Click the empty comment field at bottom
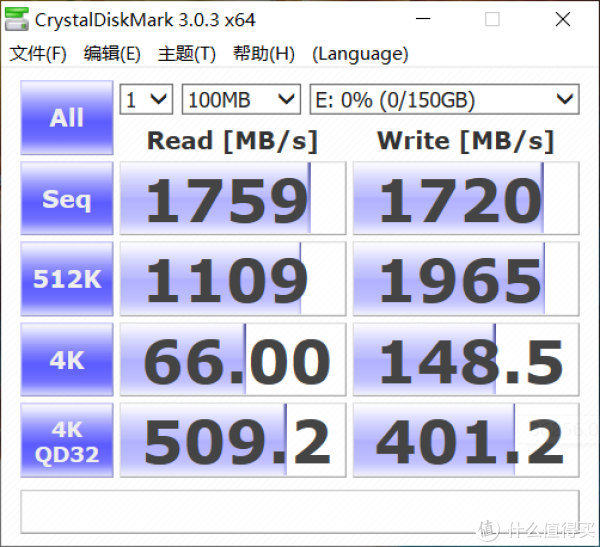This screenshot has width=600, height=547. pos(299,511)
